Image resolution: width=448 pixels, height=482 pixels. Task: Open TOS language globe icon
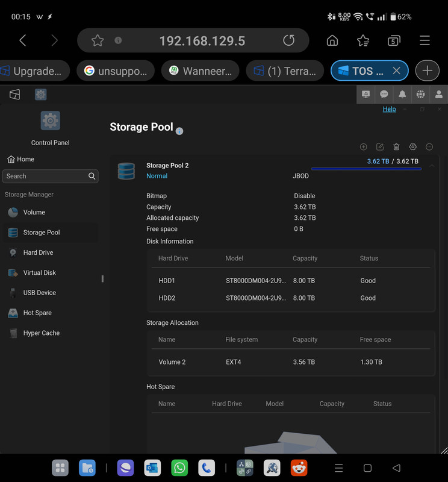[x=420, y=95]
